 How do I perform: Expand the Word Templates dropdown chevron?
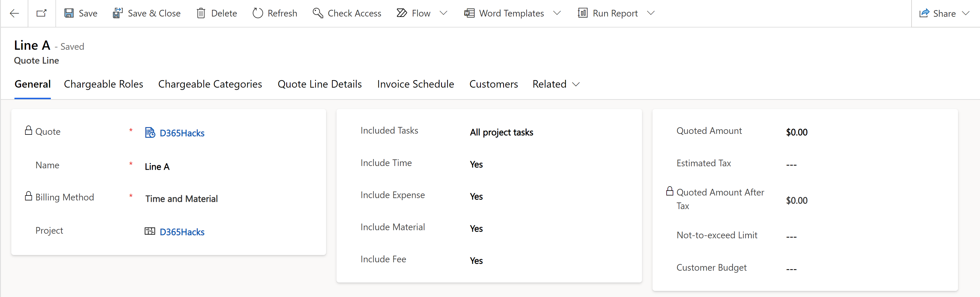[557, 12]
